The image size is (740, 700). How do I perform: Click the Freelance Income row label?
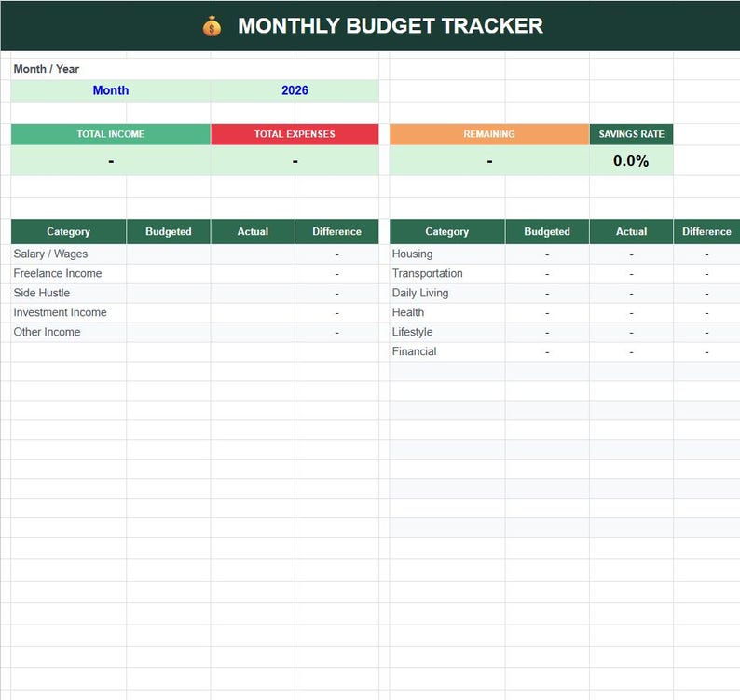pyautogui.click(x=58, y=274)
